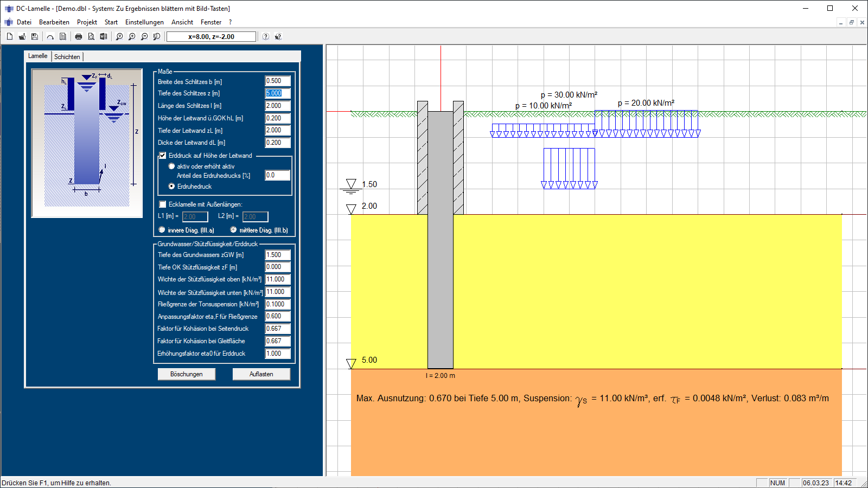This screenshot has width=868, height=488.
Task: Click the zoom out magnifier icon
Action: tap(144, 37)
